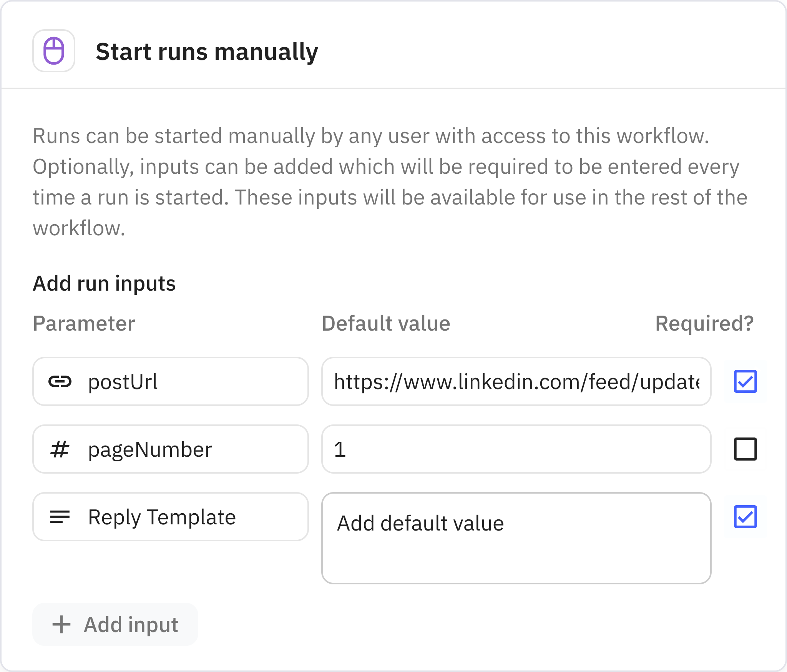The height and width of the screenshot is (672, 787).
Task: Click the Parameter column header
Action: 84,323
